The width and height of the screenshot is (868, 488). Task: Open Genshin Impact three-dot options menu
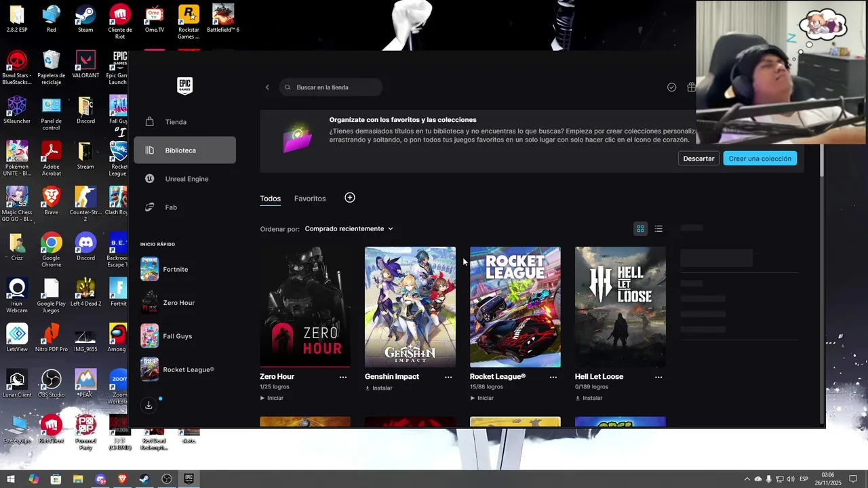point(448,377)
